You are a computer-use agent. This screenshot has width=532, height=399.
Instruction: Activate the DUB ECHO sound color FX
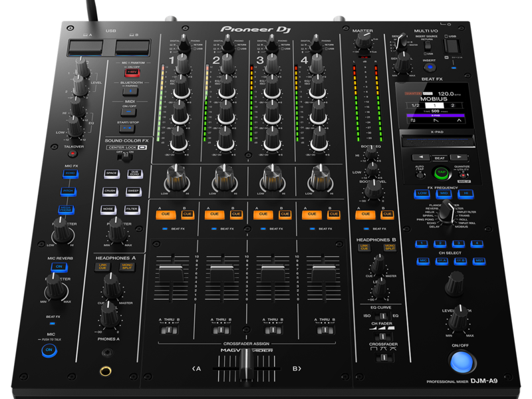(x=135, y=174)
